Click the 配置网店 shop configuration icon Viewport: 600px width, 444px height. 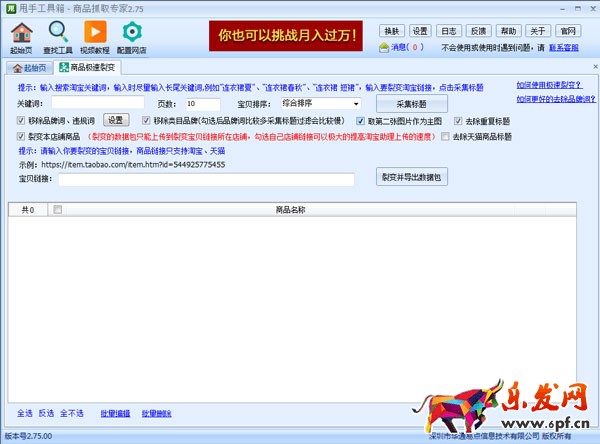(132, 37)
